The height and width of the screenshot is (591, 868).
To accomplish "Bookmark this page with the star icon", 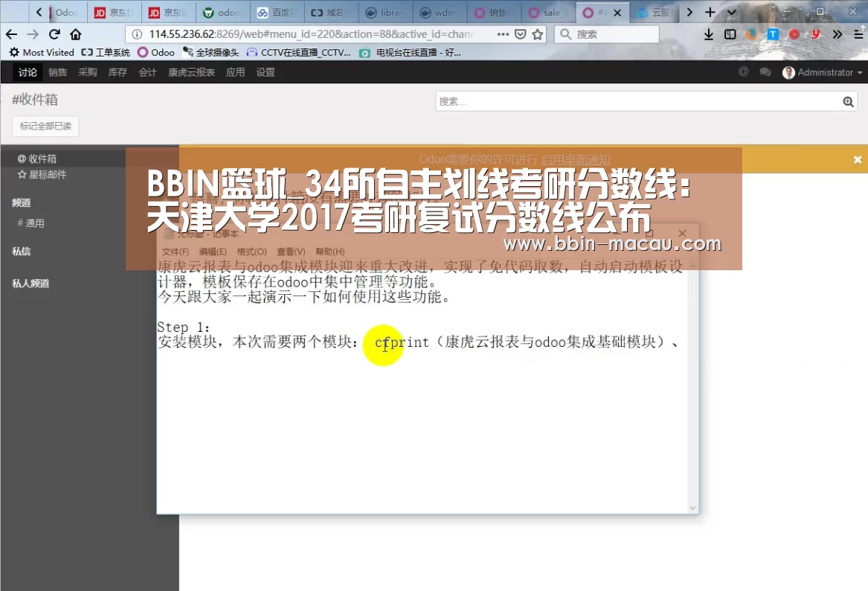I will click(x=538, y=34).
